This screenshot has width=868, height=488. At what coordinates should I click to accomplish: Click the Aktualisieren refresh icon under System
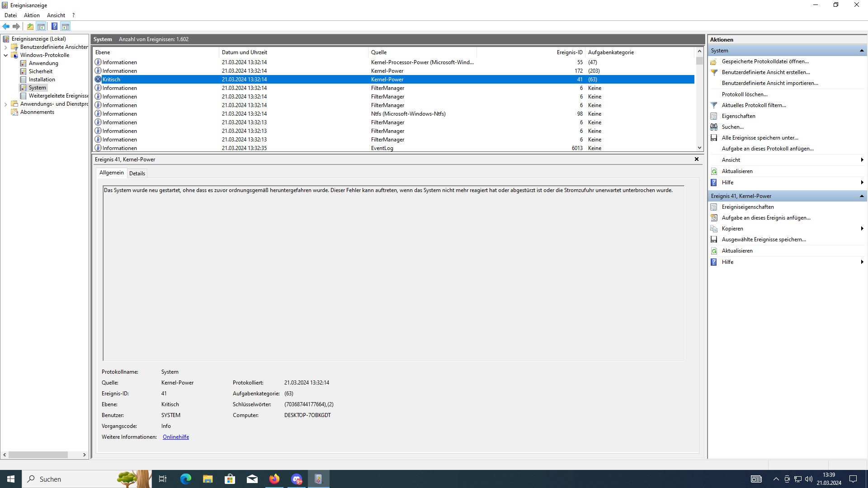click(x=714, y=171)
